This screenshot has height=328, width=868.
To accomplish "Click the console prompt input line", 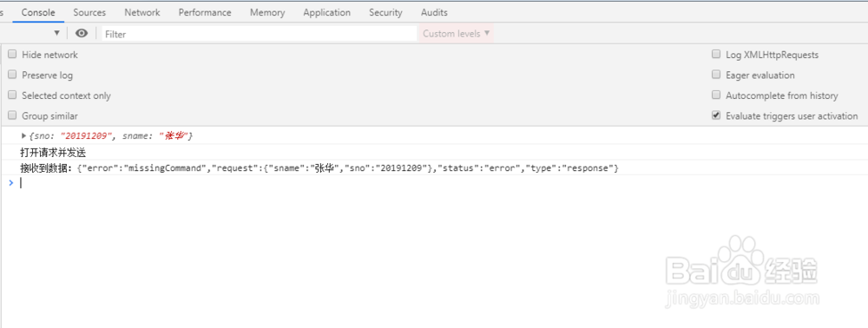I will [x=443, y=182].
